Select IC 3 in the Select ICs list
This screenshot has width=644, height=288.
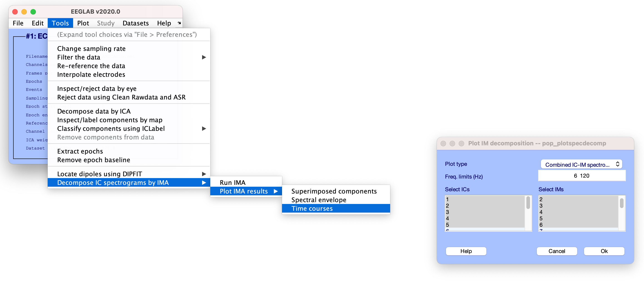point(447,212)
